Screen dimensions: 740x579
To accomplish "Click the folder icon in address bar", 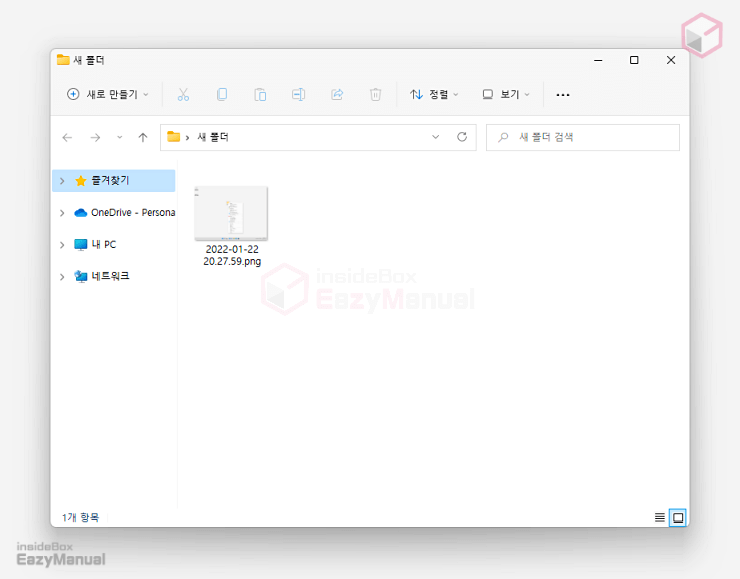I will tap(174, 137).
